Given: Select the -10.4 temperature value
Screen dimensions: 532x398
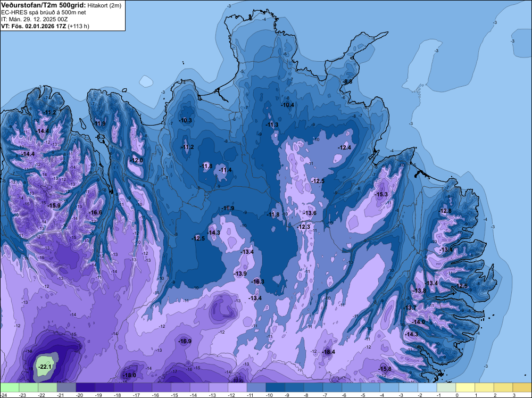Looking at the screenshot, I should pyautogui.click(x=288, y=105).
